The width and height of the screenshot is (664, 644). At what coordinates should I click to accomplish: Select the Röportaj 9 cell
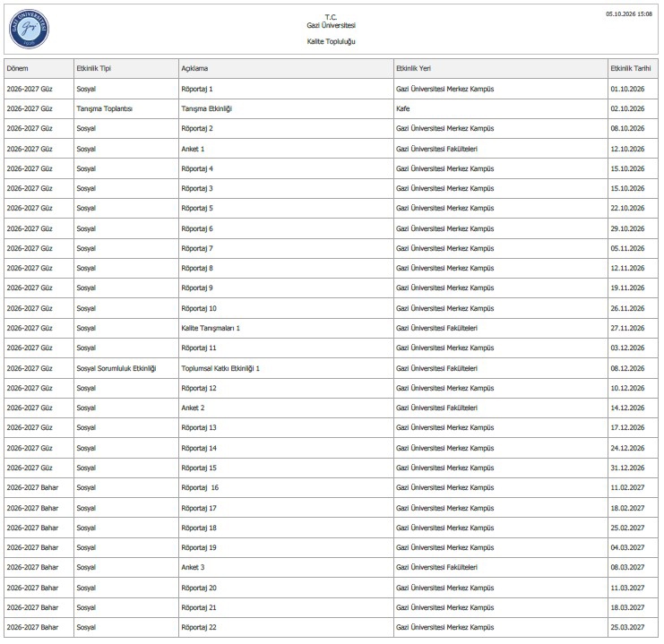coord(286,288)
